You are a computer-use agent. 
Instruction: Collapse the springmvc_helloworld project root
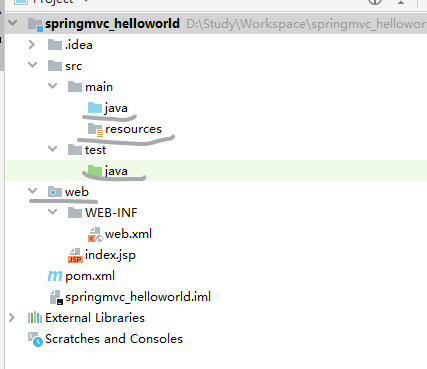coord(13,23)
